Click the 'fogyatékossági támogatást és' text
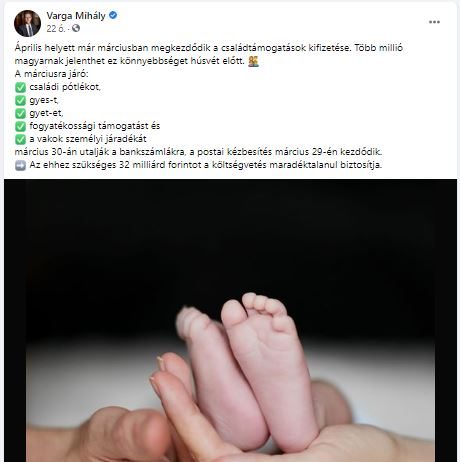The image size is (460, 462). 95,126
